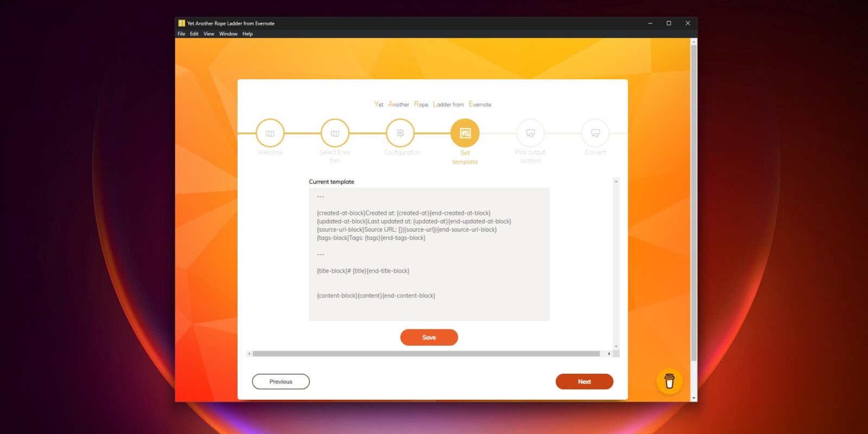Click the Select Enex files step icon
The image size is (868, 434).
335,133
